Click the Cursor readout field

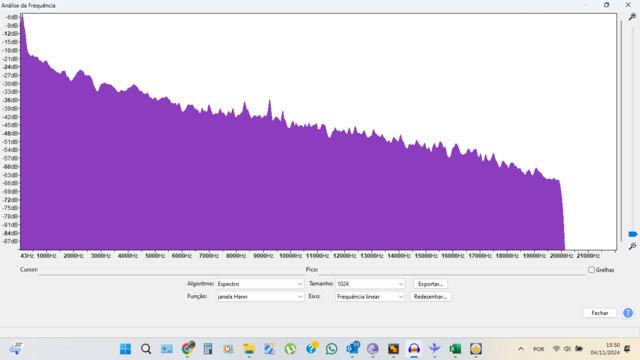(171, 270)
